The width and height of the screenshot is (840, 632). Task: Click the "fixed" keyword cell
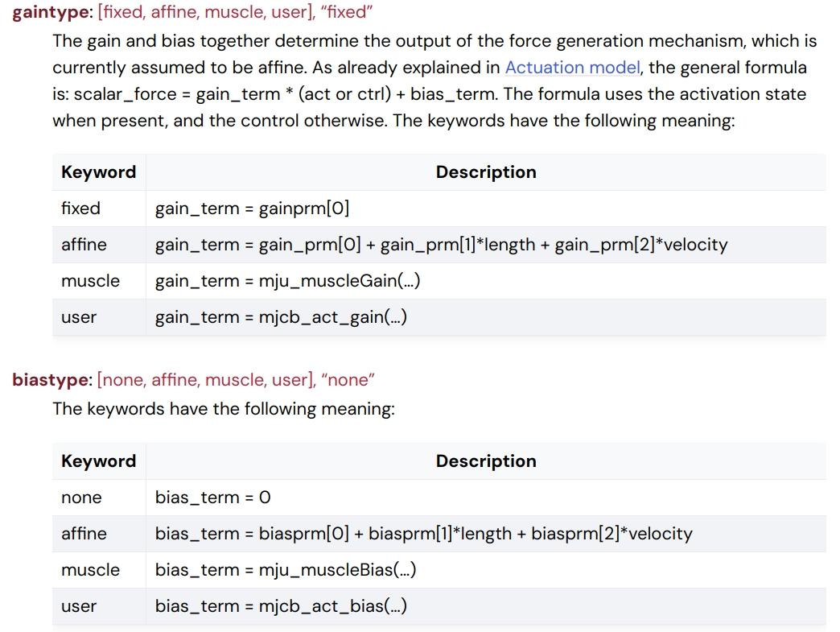pyautogui.click(x=81, y=209)
